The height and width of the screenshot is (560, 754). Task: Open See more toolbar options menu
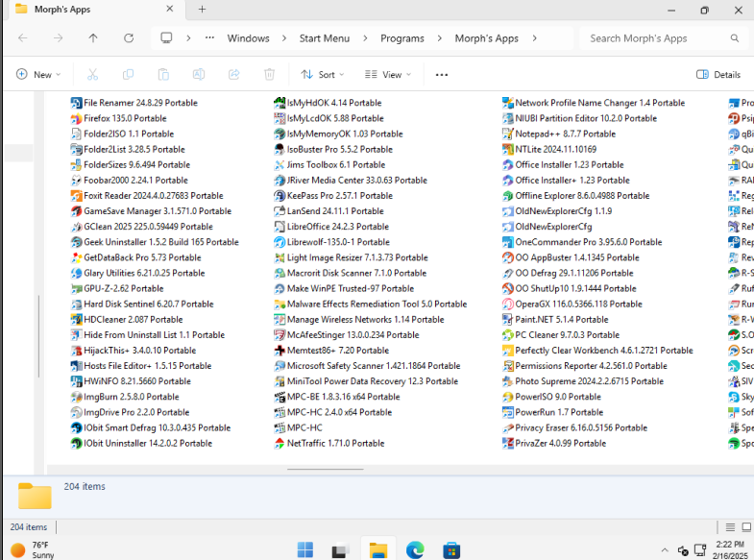[442, 75]
